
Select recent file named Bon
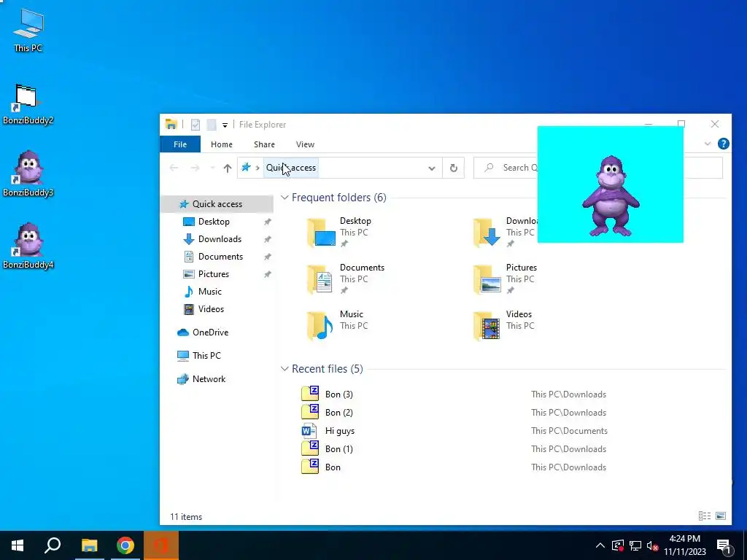point(333,467)
